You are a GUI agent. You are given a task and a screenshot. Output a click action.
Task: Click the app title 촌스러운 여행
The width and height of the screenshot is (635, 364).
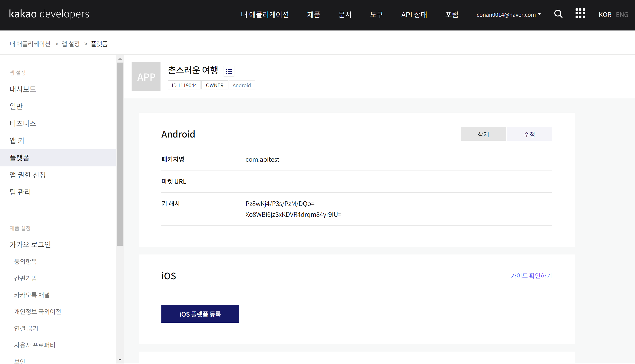pyautogui.click(x=193, y=70)
